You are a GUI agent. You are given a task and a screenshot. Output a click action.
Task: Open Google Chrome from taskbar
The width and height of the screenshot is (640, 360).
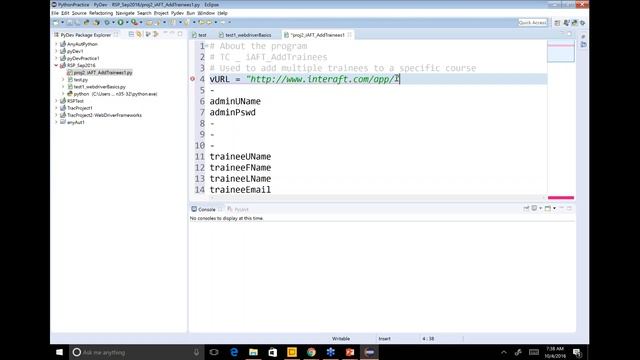coord(311,352)
